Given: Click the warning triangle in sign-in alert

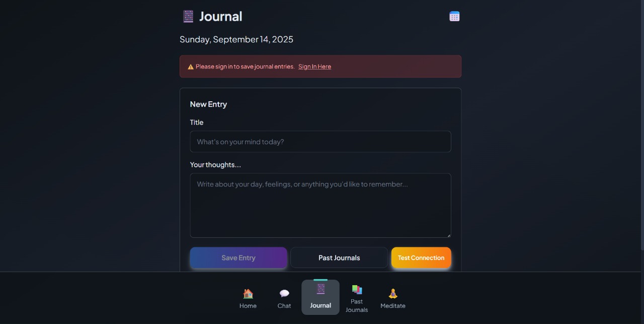Looking at the screenshot, I should pos(191,67).
